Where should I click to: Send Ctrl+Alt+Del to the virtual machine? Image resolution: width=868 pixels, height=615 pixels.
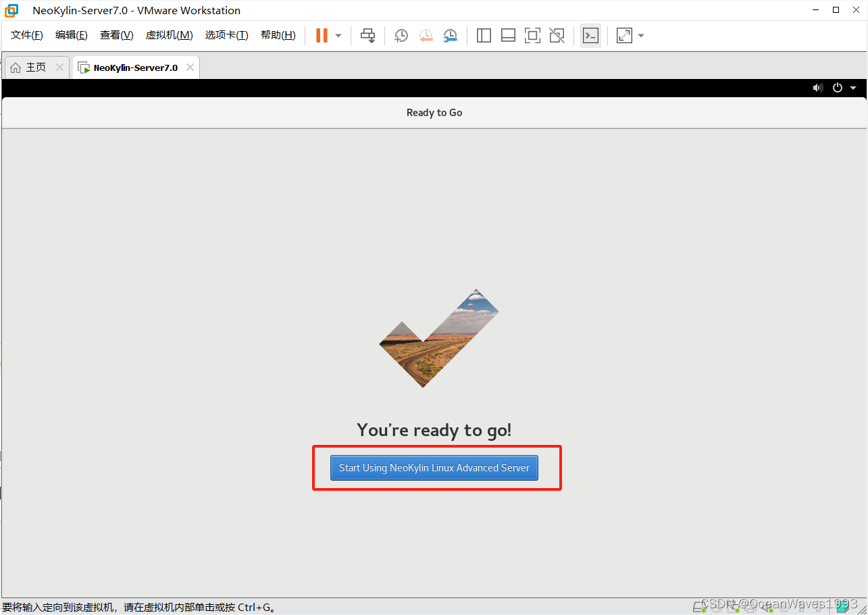pos(367,35)
